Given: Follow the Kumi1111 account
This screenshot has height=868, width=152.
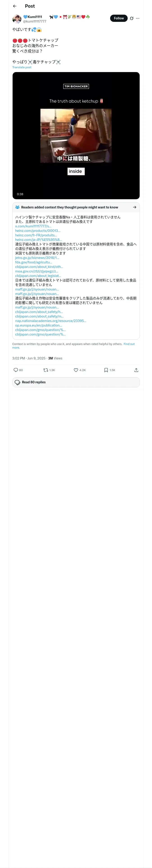Looking at the screenshot, I should click(x=119, y=18).
